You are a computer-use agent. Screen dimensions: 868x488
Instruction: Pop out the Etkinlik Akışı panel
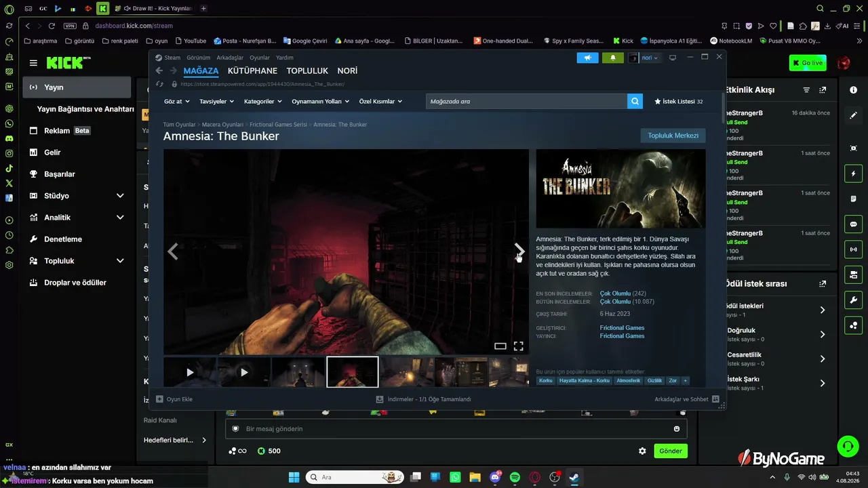tap(823, 90)
